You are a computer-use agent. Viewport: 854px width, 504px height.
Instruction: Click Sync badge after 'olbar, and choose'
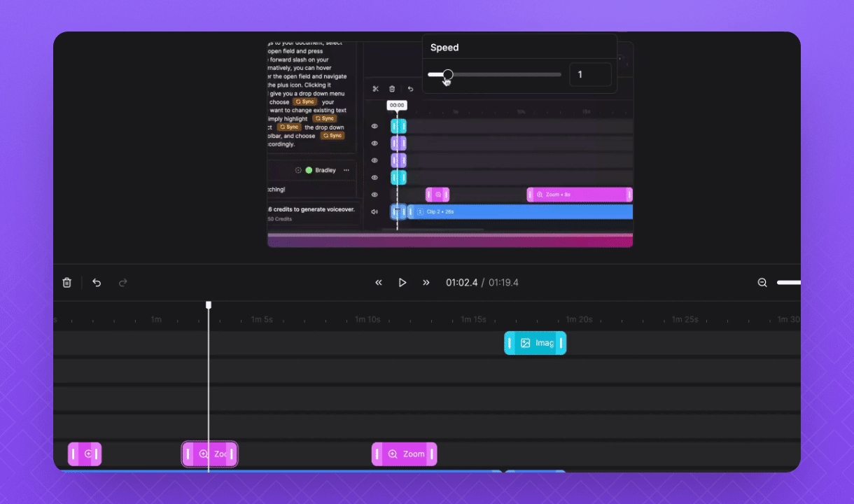pos(332,136)
